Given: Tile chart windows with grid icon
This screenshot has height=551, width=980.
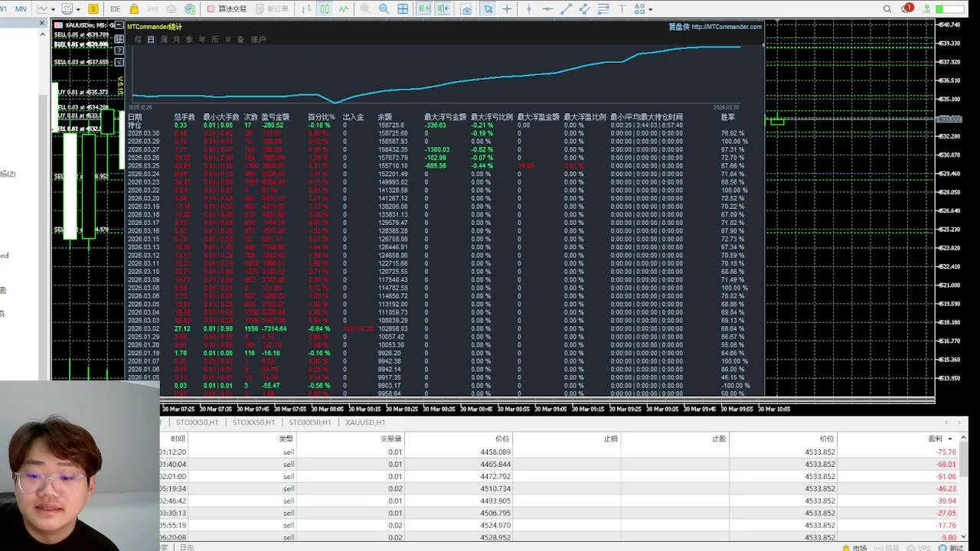Looking at the screenshot, I should point(403,9).
